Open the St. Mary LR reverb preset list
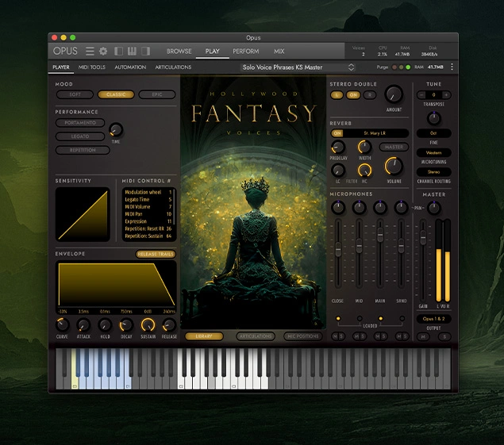 point(375,133)
